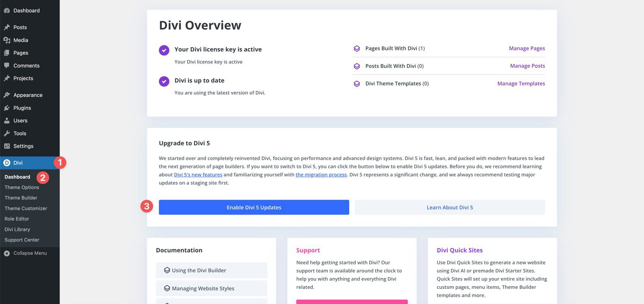Open Using the Divi Builder documentation

(x=211, y=270)
